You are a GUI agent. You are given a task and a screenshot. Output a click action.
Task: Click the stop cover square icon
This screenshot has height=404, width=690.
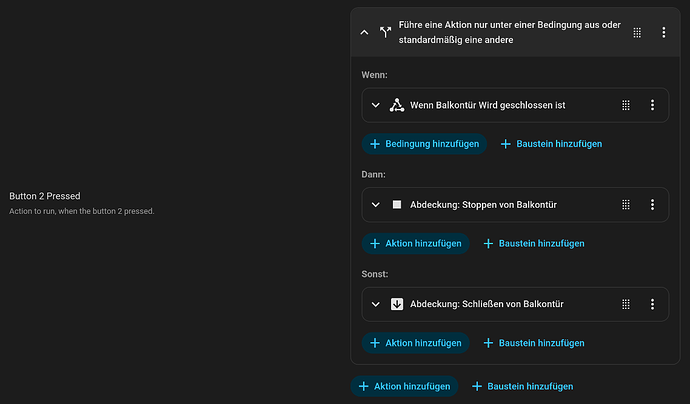(x=396, y=204)
